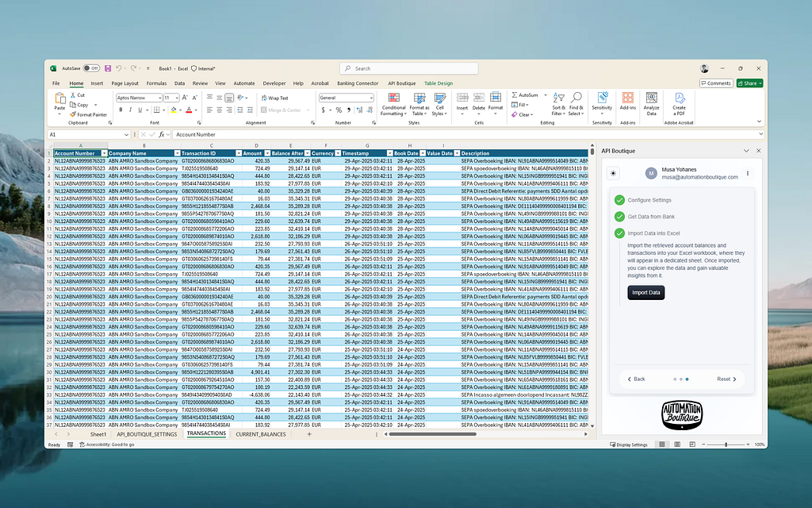Click the Format Painter tool
Viewport: 812px width, 508px height.
click(x=89, y=114)
